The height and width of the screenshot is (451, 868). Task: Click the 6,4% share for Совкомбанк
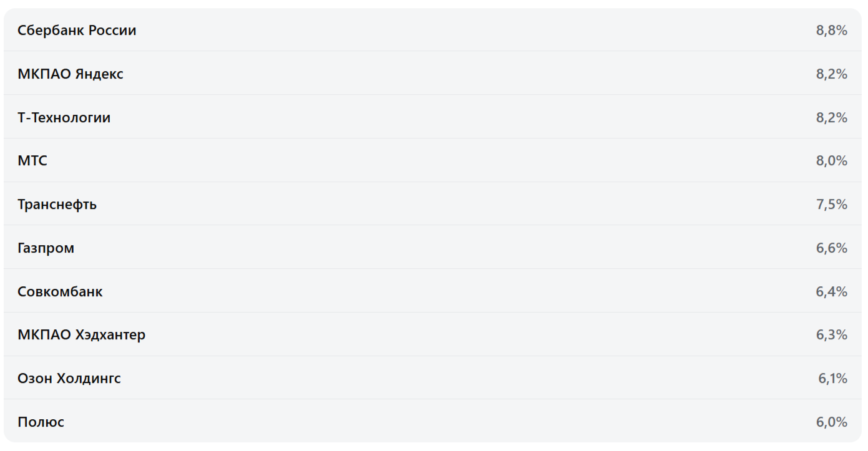[831, 292]
